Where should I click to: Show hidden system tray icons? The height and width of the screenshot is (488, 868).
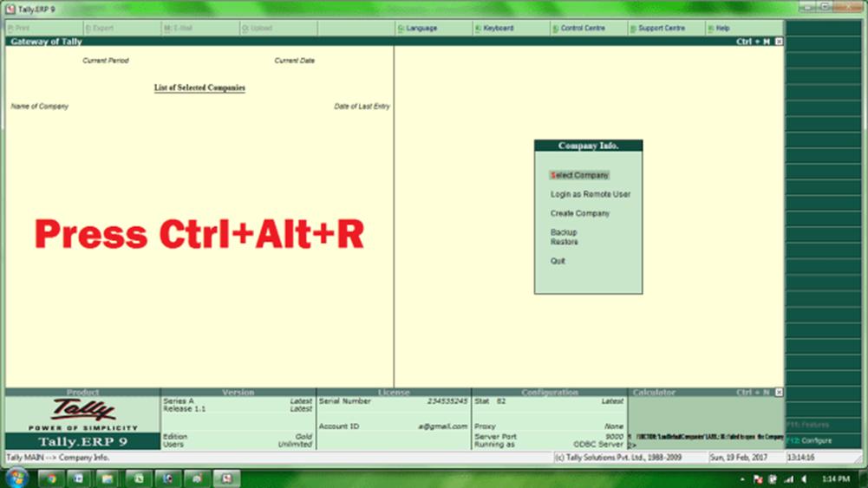743,478
